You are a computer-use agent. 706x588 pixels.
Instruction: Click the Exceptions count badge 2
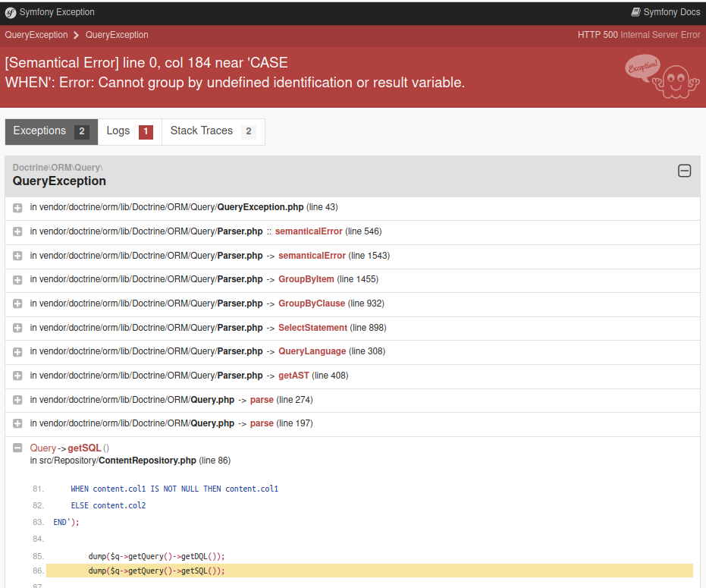coord(82,131)
